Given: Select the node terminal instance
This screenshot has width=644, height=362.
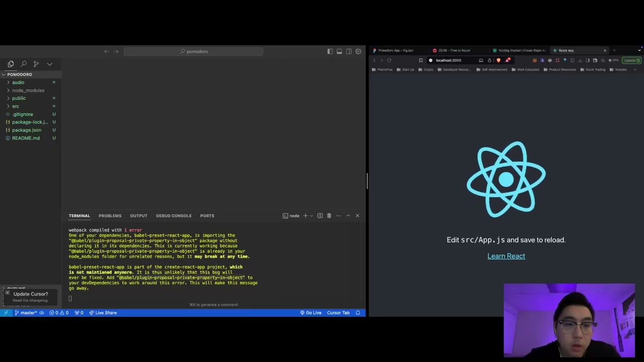Looking at the screenshot, I should pos(291,216).
